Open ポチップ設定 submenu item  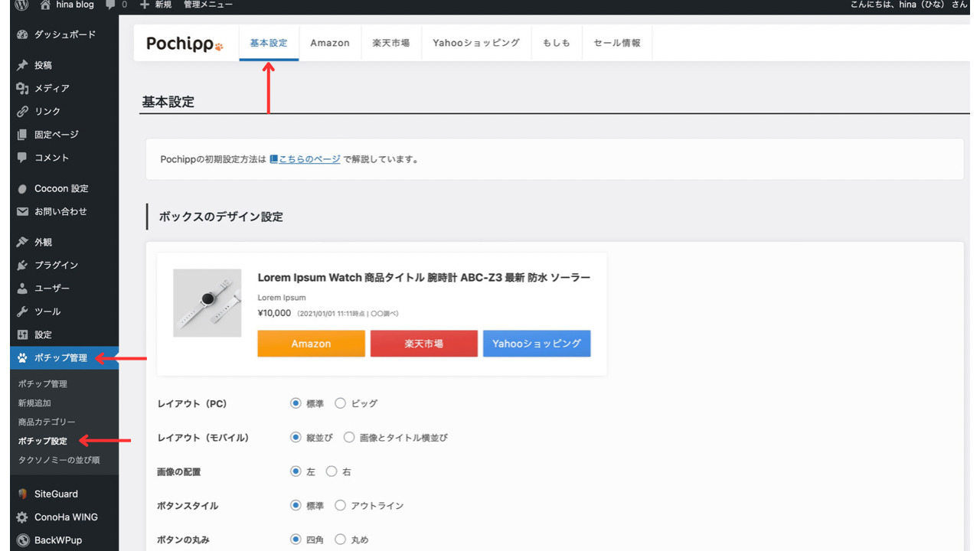coord(43,441)
